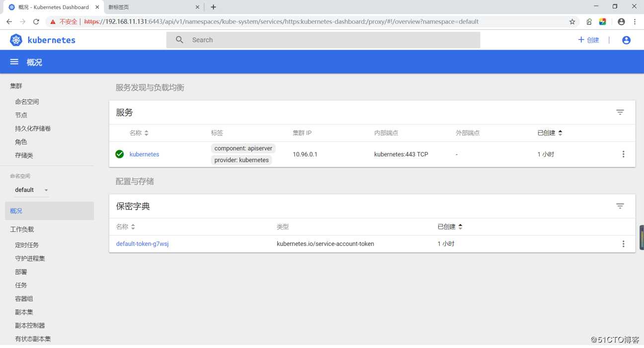644x348 pixels.
Task: Open 角色 in the sidebar
Action: click(21, 141)
